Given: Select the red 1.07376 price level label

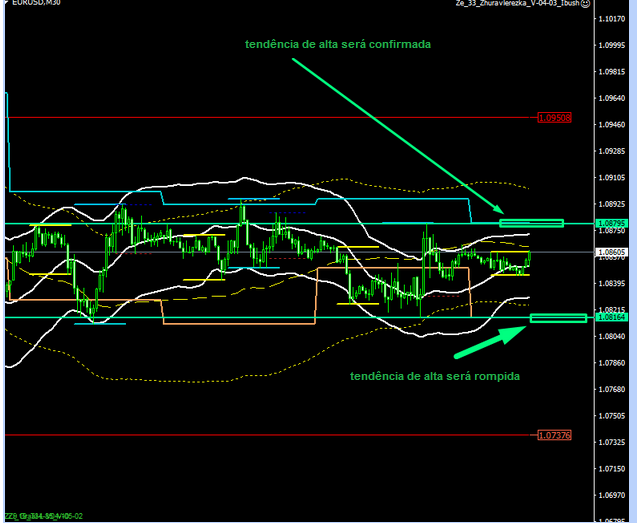Looking at the screenshot, I should coord(554,436).
